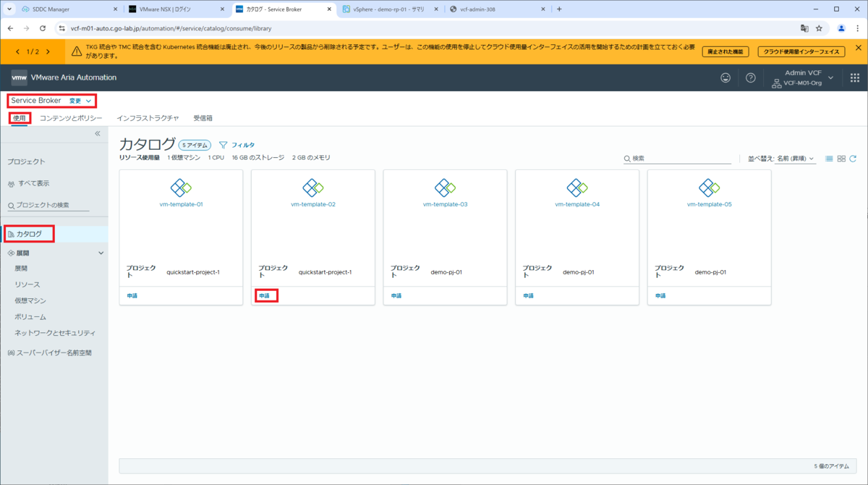Click 申請 on vm-template-01 card
The height and width of the screenshot is (485, 868).
click(x=132, y=295)
